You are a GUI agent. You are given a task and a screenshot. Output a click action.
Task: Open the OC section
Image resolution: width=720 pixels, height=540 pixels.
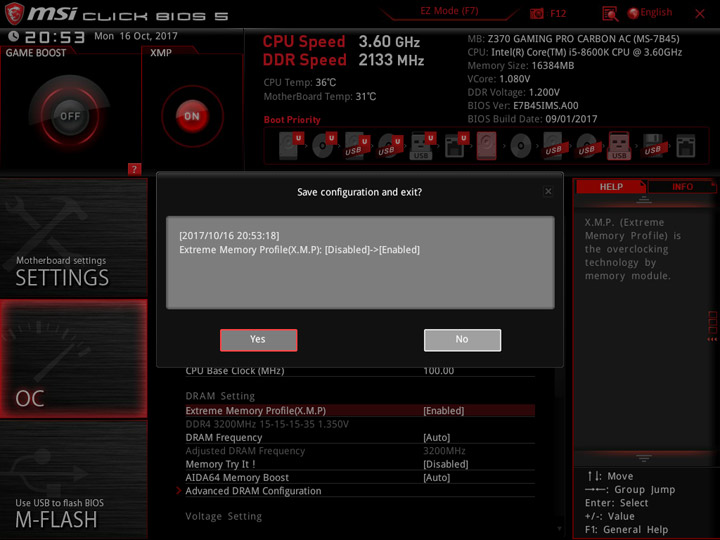tap(73, 359)
